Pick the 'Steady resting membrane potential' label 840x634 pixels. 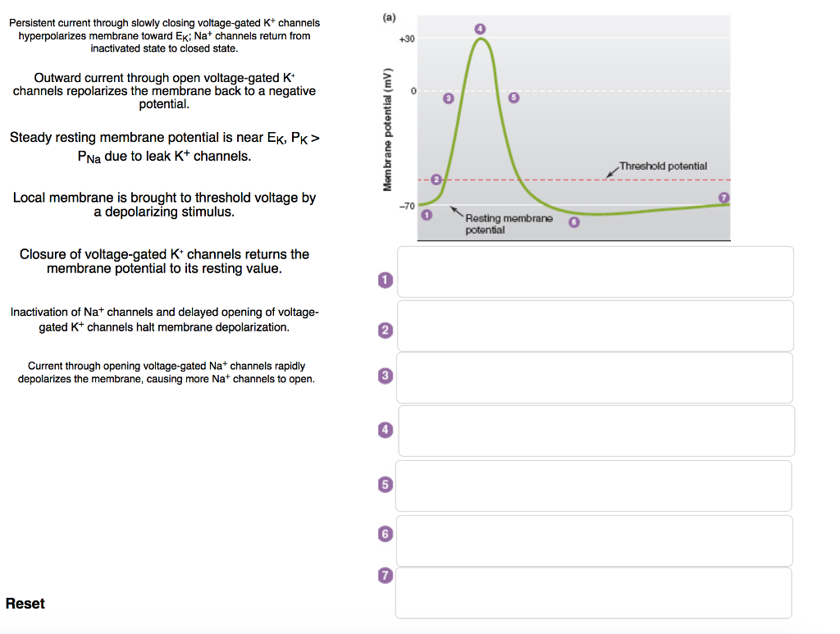point(164,146)
